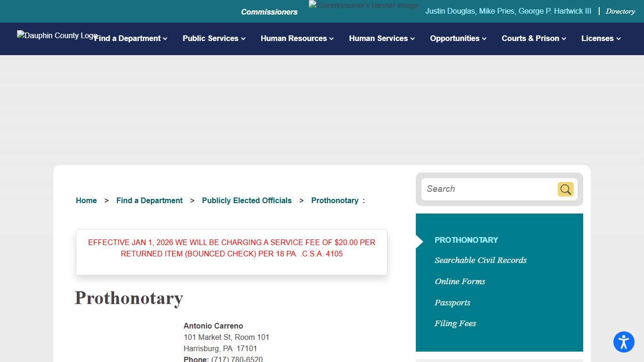
Task: View Filing Fees in sidebar
Action: click(455, 323)
